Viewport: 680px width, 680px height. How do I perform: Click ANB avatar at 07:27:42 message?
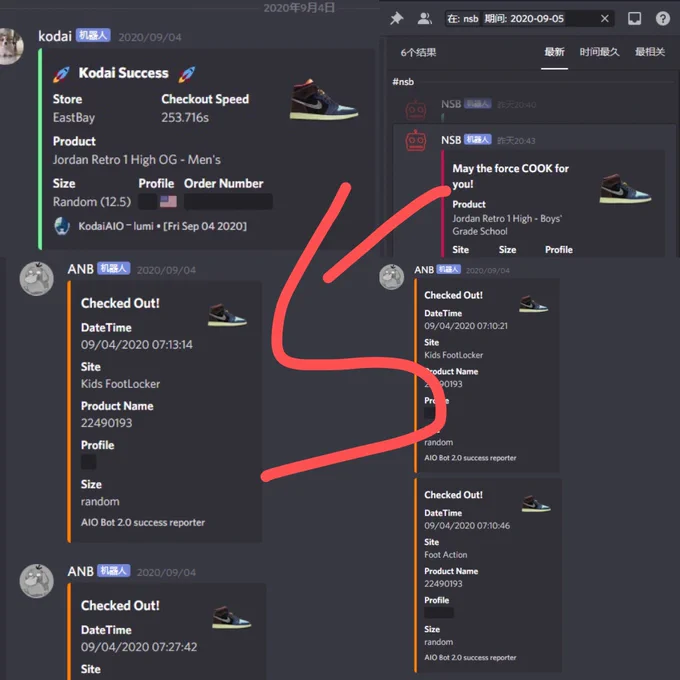36,581
